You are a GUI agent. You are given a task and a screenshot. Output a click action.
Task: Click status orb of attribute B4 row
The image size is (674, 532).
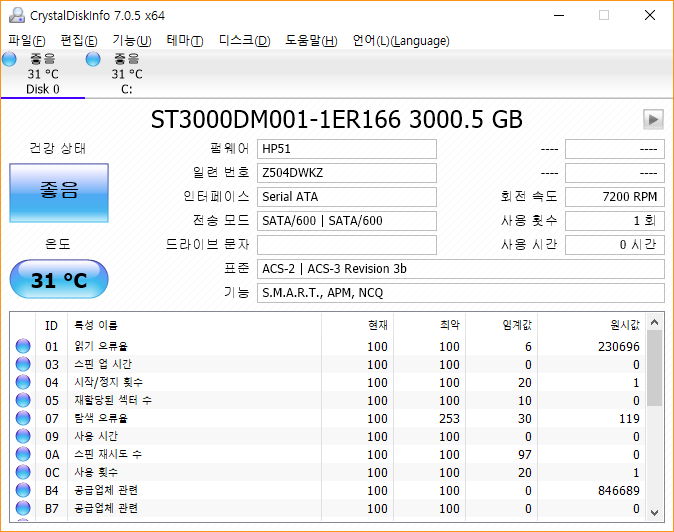23,490
